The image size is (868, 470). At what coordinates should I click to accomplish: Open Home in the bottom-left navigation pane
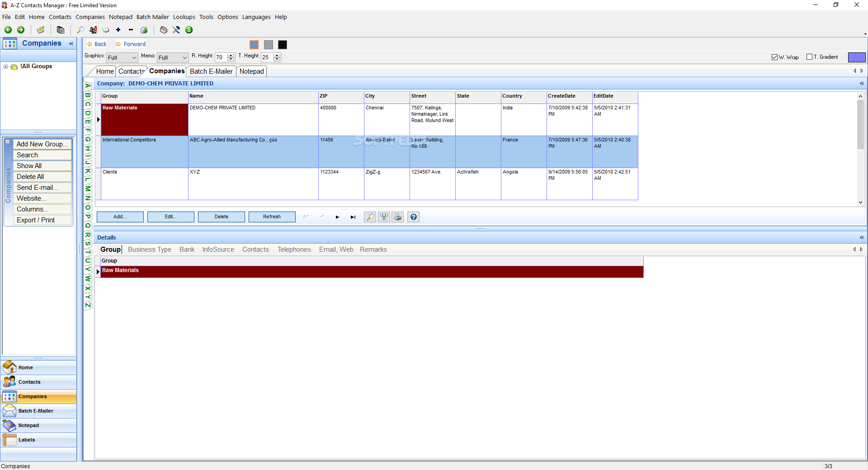pyautogui.click(x=38, y=367)
